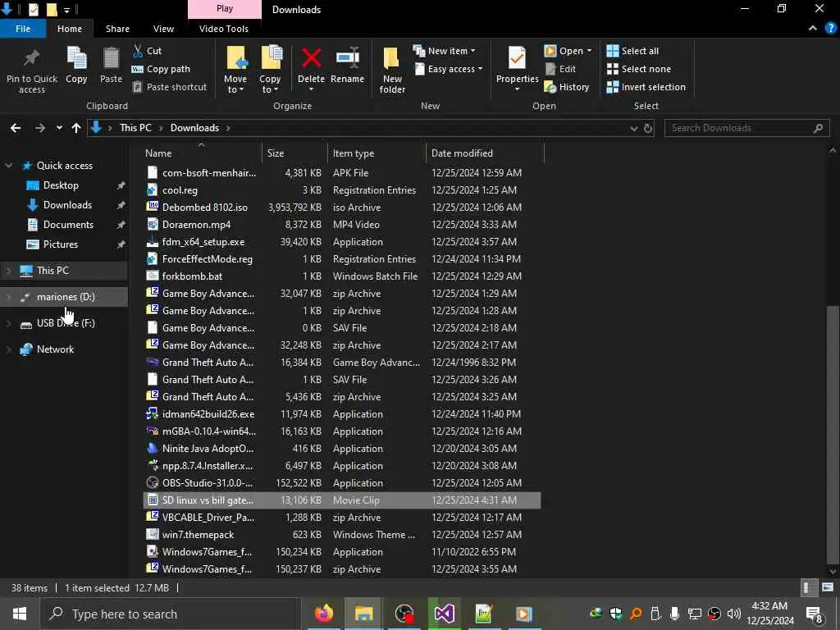Click Select none in ribbon
The image size is (840, 630).
pyautogui.click(x=638, y=69)
